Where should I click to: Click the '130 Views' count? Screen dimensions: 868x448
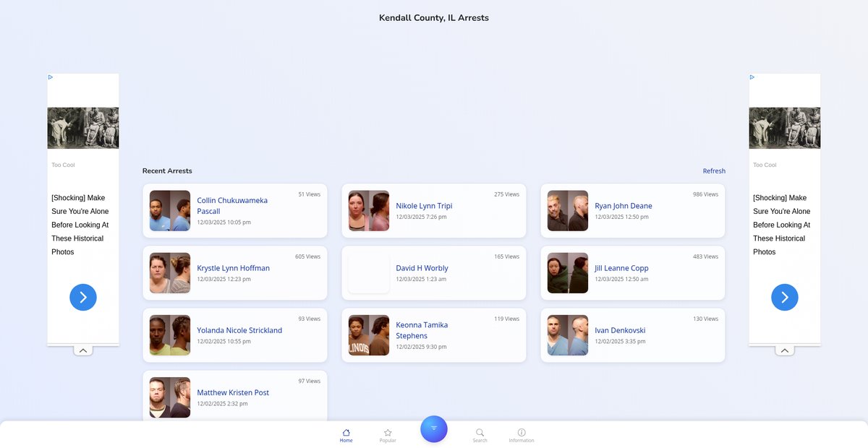706,319
